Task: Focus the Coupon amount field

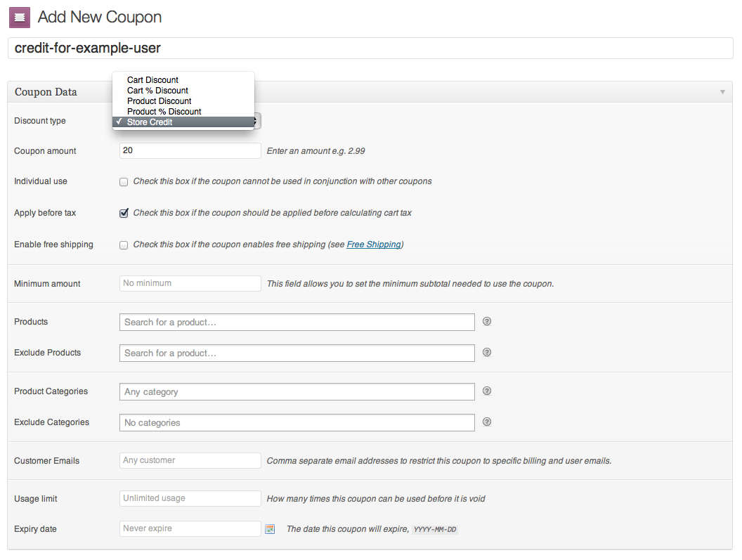Action: [x=190, y=150]
